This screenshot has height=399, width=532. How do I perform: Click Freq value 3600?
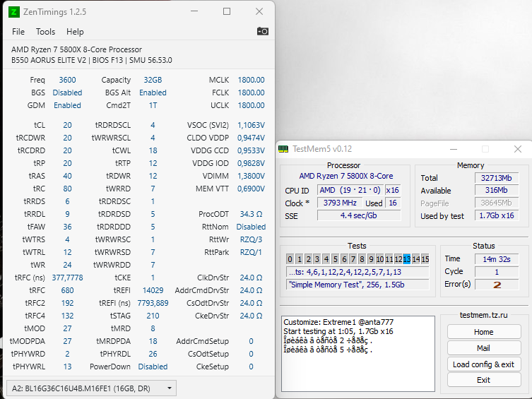pyautogui.click(x=68, y=80)
